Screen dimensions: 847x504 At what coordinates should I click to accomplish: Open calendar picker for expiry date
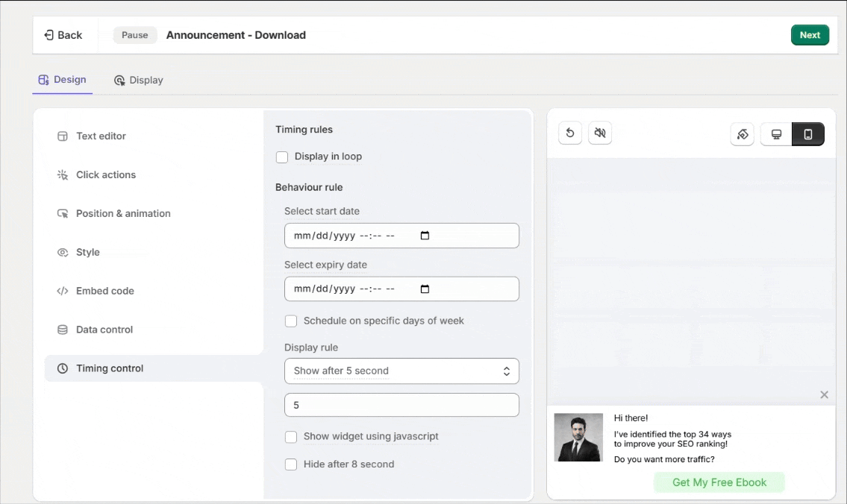click(425, 289)
